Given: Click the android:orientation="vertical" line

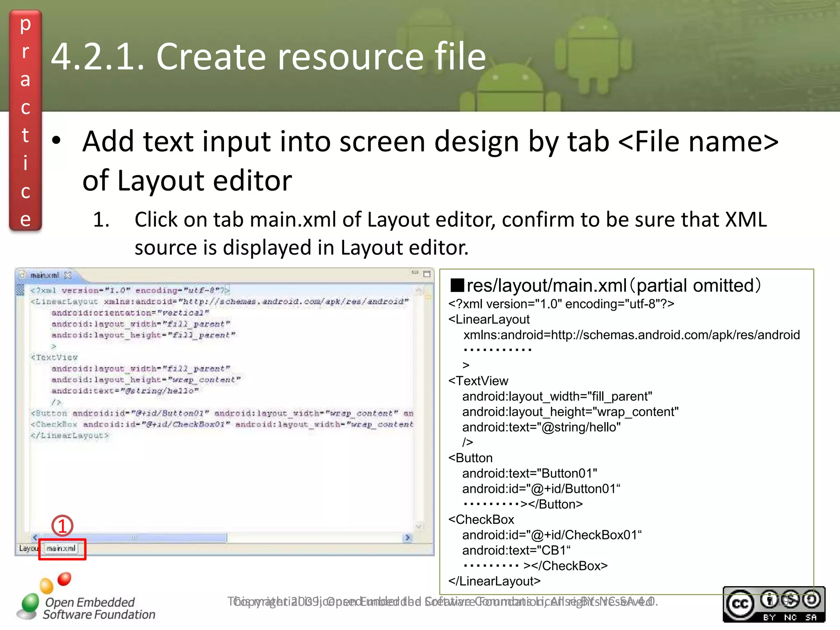Looking at the screenshot, I should pos(130,313).
